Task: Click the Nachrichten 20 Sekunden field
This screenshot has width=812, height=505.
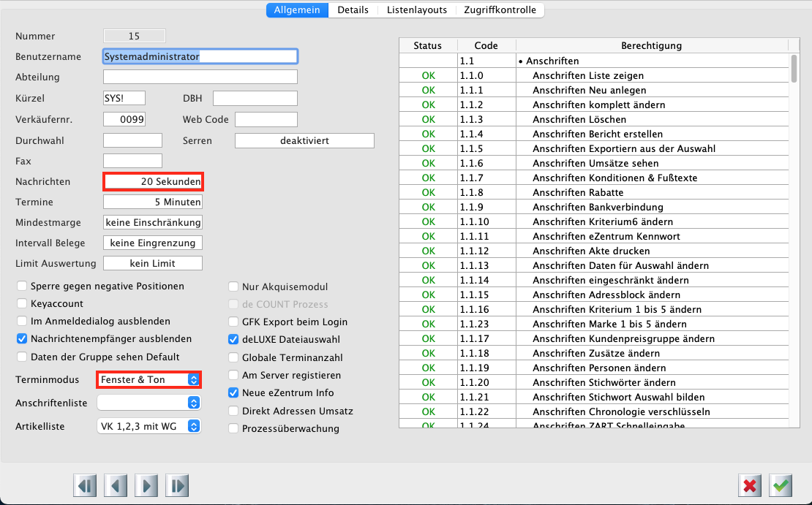Action: coord(153,181)
